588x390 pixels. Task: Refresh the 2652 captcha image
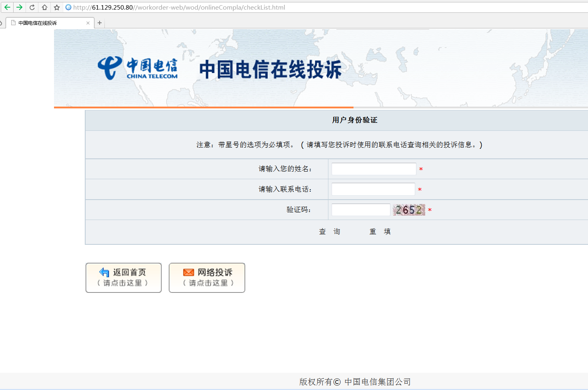tap(409, 210)
